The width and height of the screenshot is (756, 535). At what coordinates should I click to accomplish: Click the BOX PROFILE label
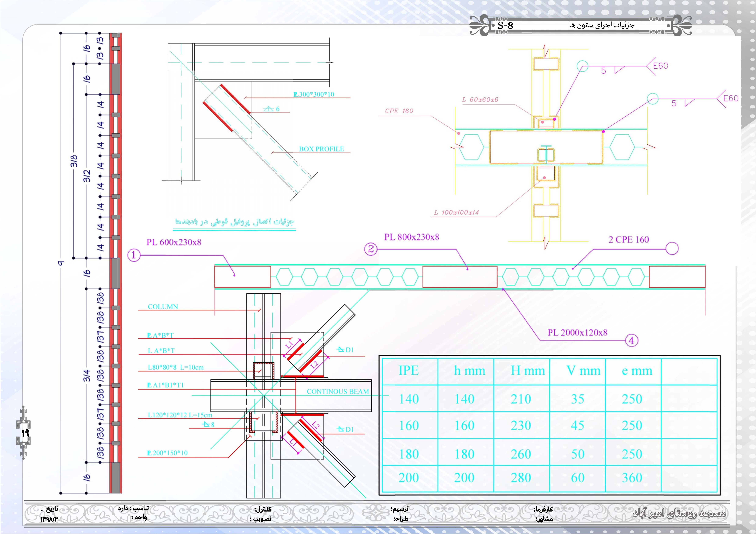click(x=321, y=149)
